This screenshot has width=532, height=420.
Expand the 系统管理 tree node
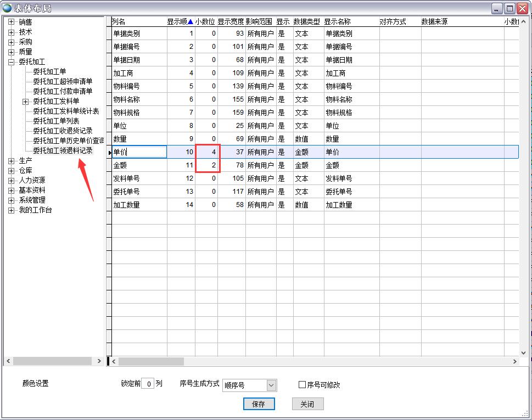pyautogui.click(x=11, y=200)
